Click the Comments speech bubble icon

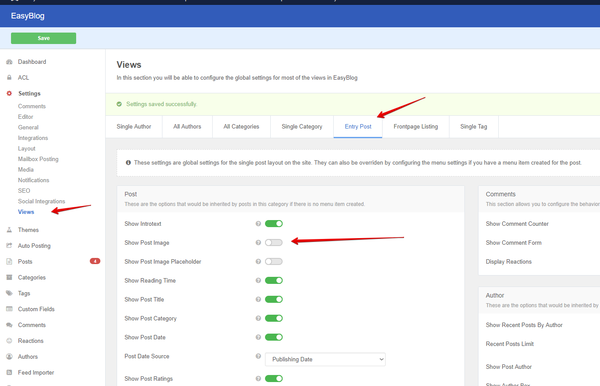coord(9,325)
